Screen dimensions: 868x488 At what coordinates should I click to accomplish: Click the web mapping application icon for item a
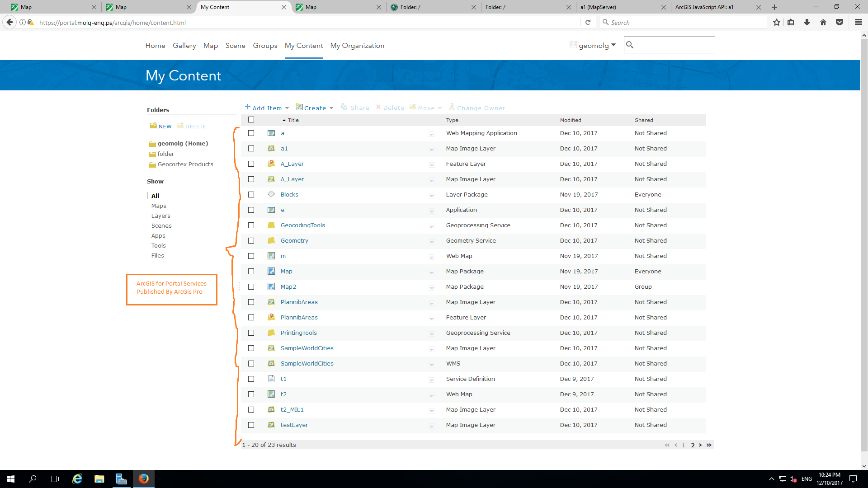click(271, 133)
